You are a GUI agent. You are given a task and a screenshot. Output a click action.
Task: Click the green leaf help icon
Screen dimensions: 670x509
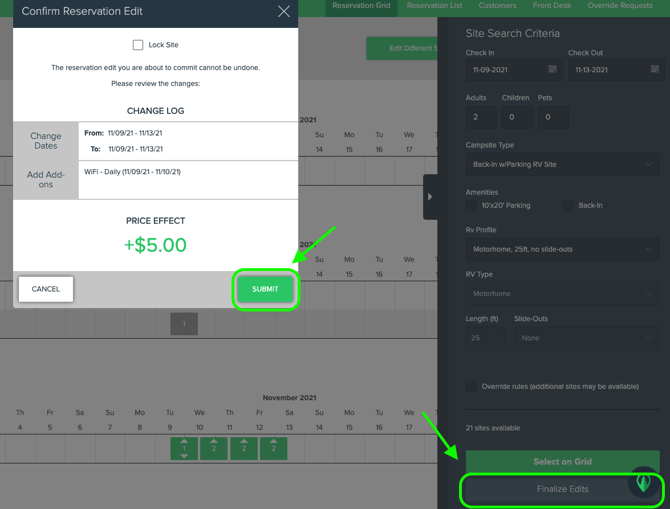(644, 482)
